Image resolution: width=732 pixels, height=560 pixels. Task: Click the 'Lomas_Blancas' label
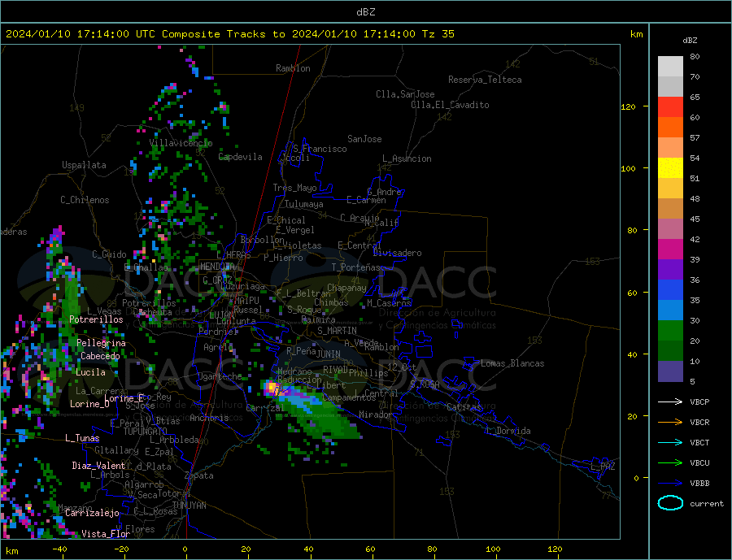[x=512, y=363]
